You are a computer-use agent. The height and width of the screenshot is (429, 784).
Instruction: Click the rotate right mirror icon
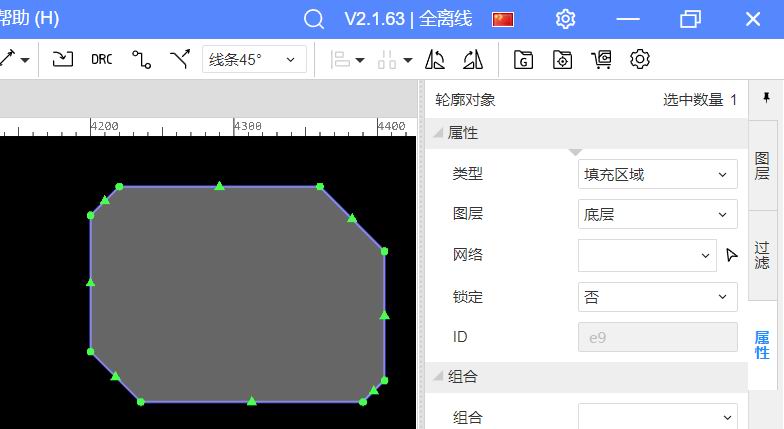[x=473, y=59]
